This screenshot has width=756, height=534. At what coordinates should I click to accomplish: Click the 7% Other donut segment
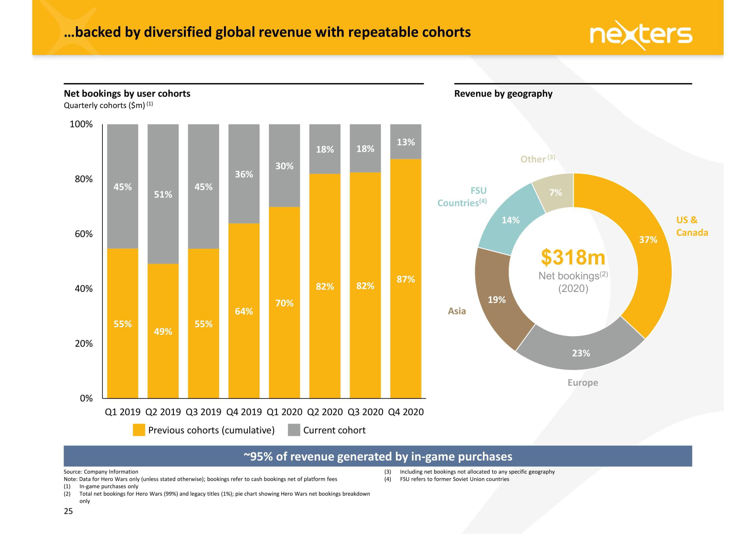[555, 193]
